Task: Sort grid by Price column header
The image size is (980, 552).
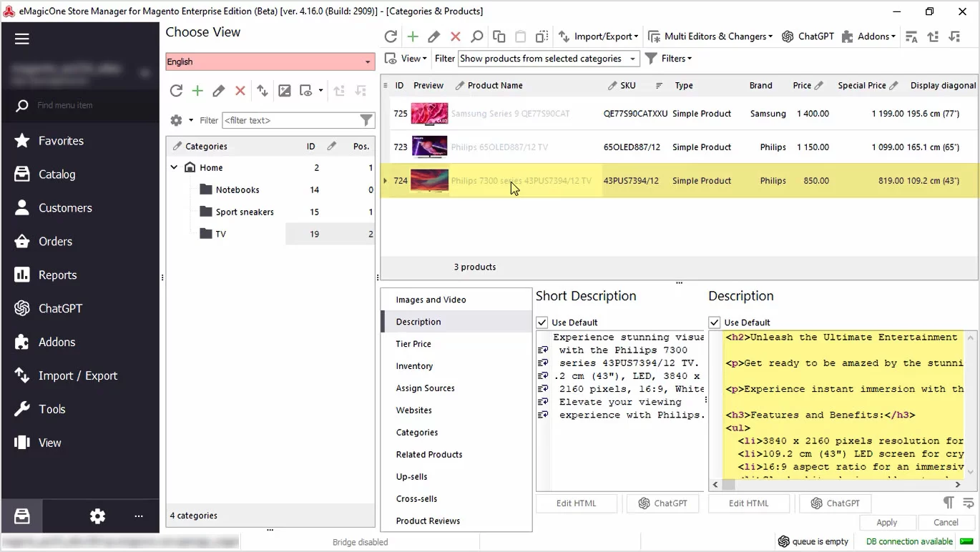Action: [802, 86]
